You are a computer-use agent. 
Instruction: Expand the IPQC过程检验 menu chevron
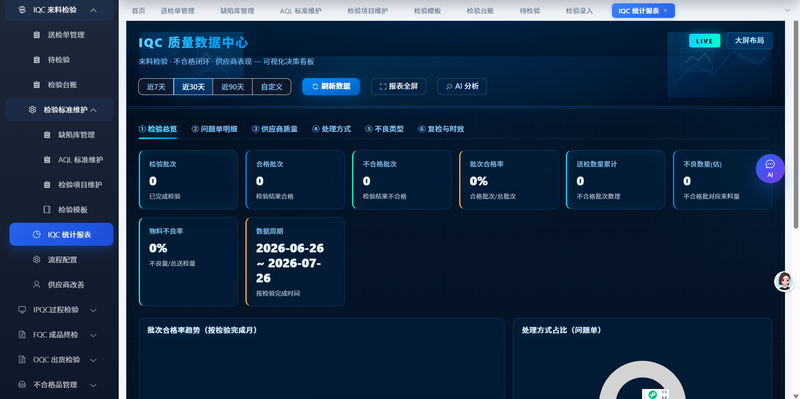point(93,310)
